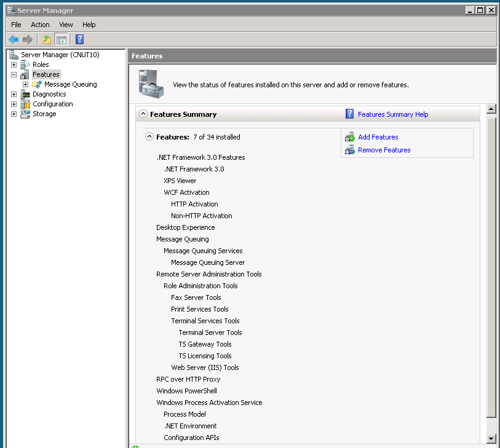500x448 pixels.
Task: Click the Add Features icon
Action: [x=350, y=137]
